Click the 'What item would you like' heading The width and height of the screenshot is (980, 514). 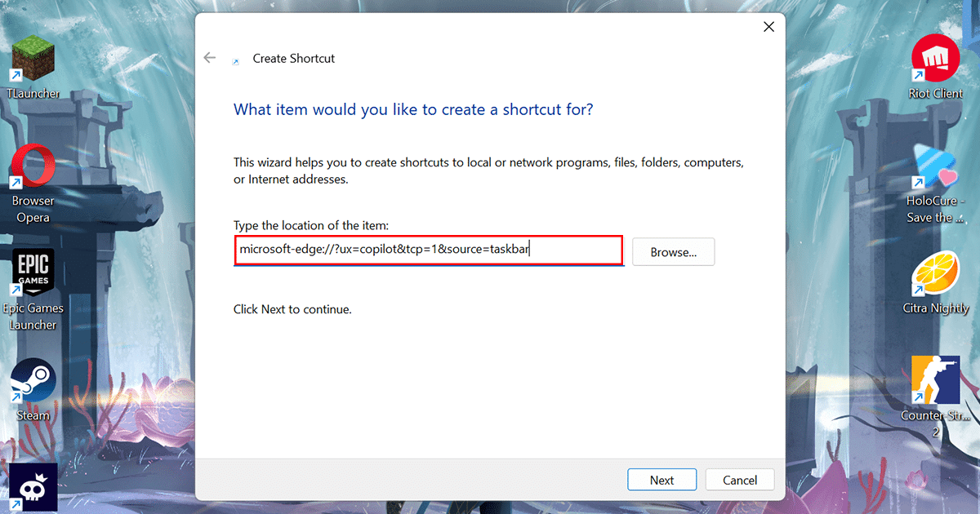point(413,109)
